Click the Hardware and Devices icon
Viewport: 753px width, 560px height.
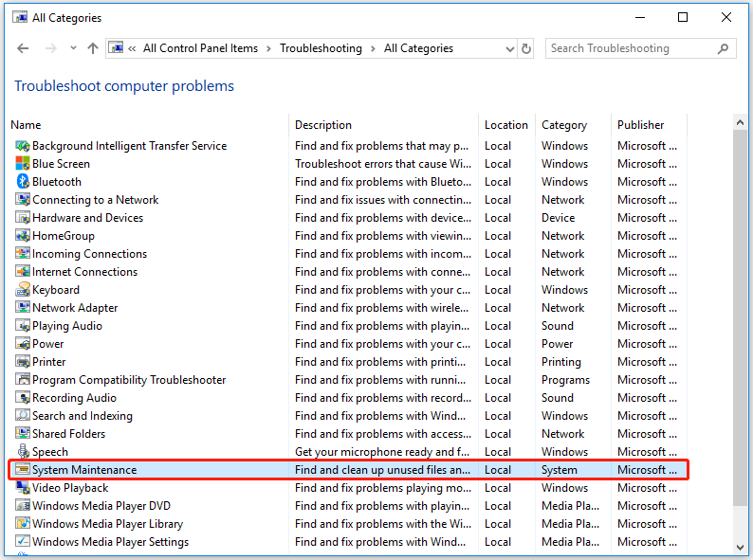click(x=23, y=218)
